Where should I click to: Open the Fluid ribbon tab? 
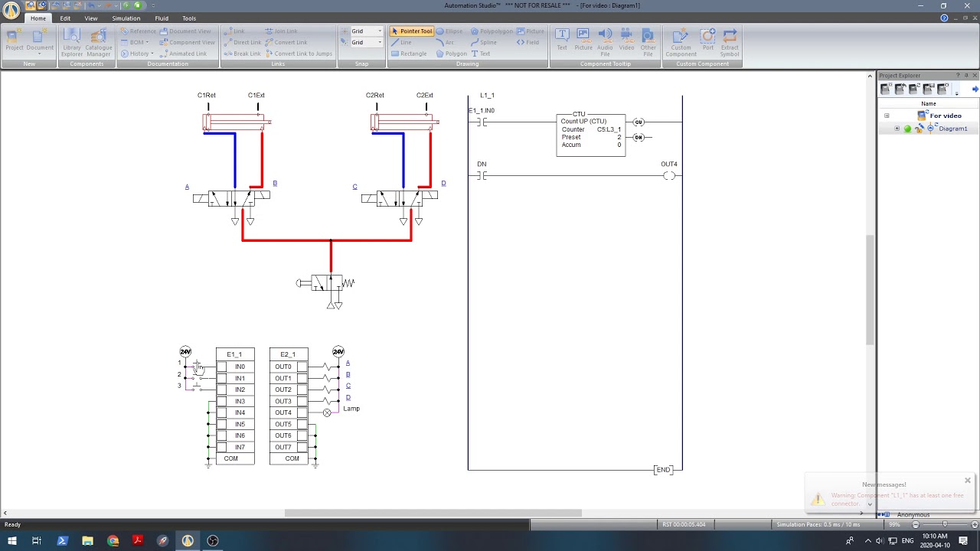click(x=162, y=18)
